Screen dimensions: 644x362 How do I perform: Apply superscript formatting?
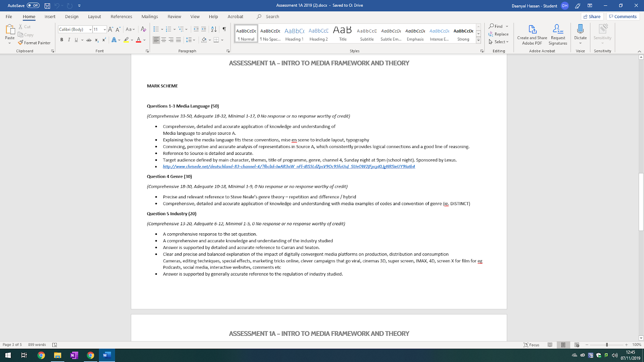[x=104, y=40]
